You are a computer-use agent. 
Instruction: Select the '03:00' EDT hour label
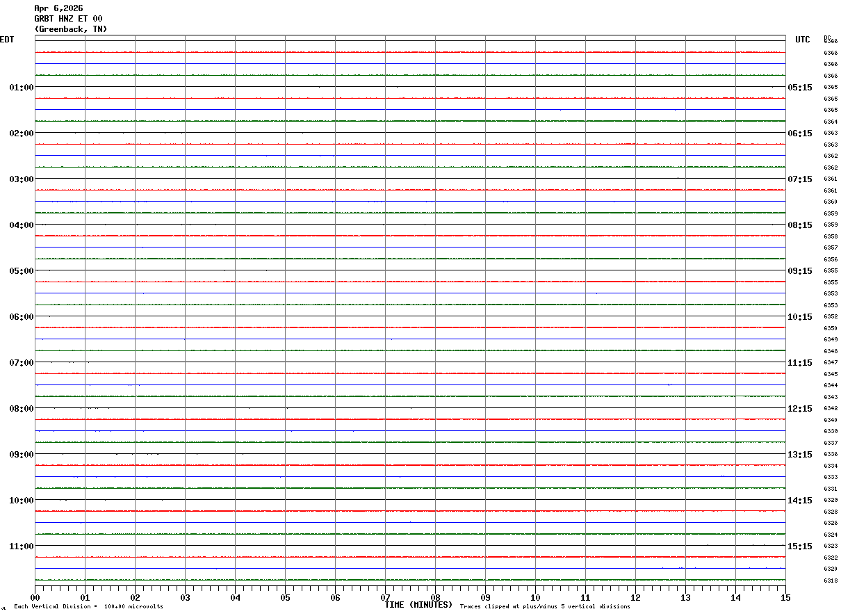tap(22, 179)
